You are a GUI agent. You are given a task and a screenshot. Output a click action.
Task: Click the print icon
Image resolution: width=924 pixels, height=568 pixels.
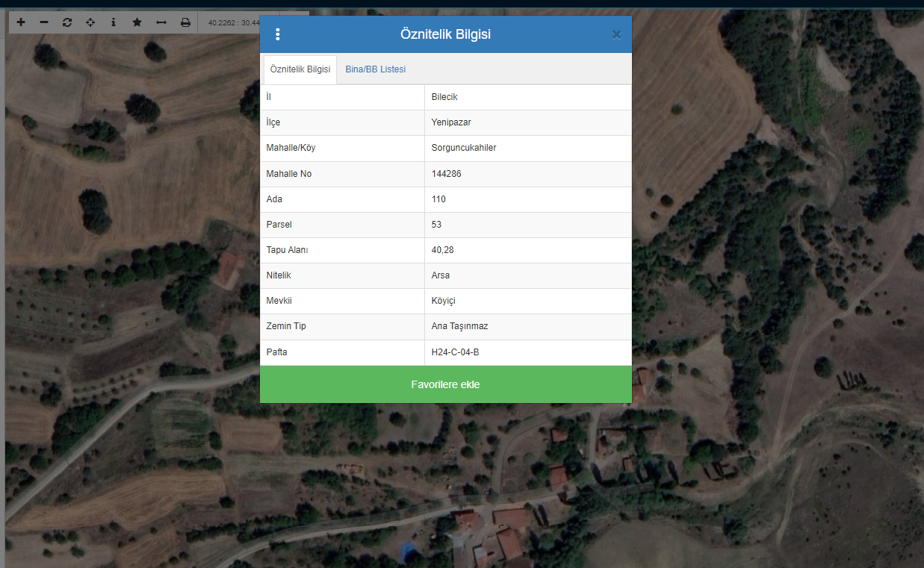pos(185,22)
